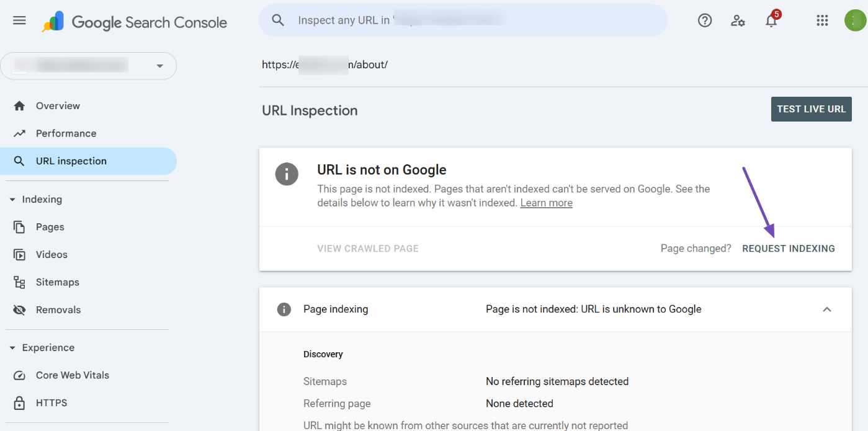Click the URL inspection magnifier icon

19,161
